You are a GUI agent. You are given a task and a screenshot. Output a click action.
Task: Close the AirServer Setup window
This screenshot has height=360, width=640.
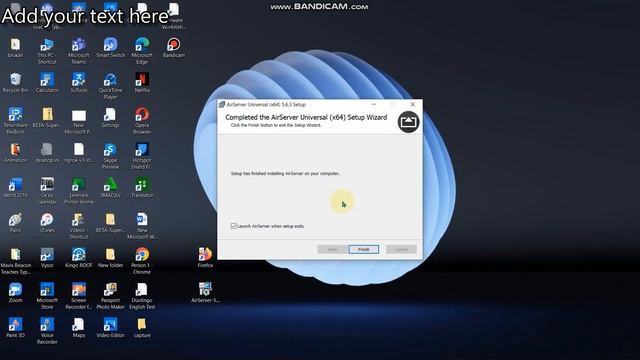click(413, 104)
